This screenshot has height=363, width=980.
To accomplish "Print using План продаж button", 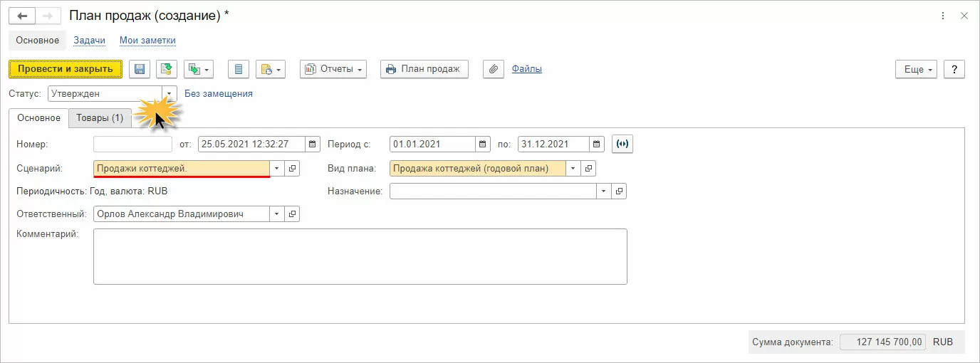I will pos(424,69).
